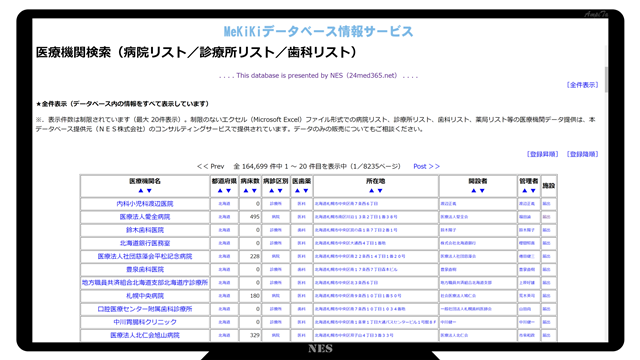Open 北海道銀行医務室 entry
The height and width of the screenshot is (360, 640).
coord(145,243)
